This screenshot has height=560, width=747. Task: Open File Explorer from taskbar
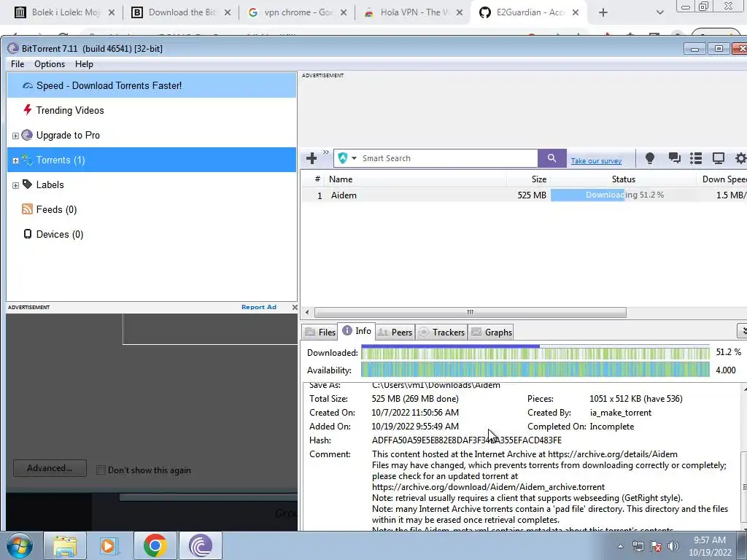tap(64, 545)
